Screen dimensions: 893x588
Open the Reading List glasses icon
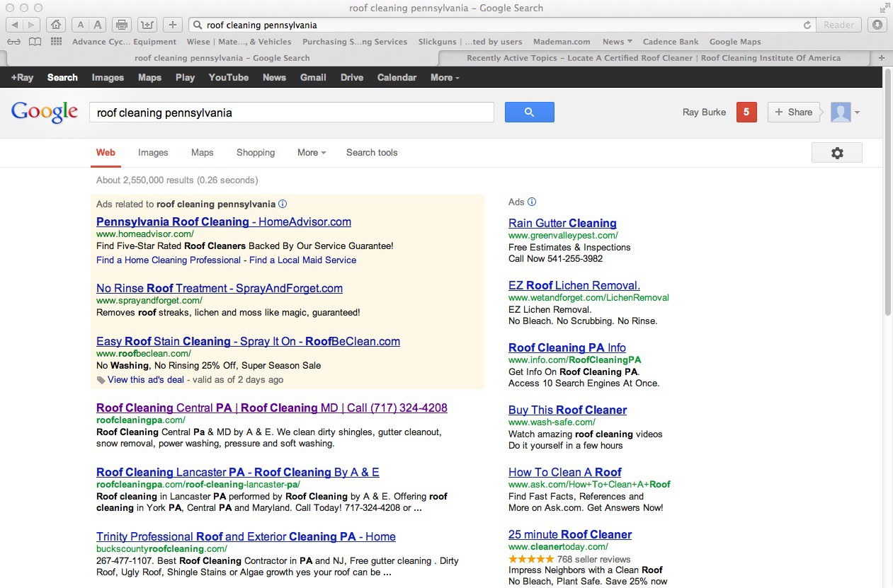coord(14,42)
